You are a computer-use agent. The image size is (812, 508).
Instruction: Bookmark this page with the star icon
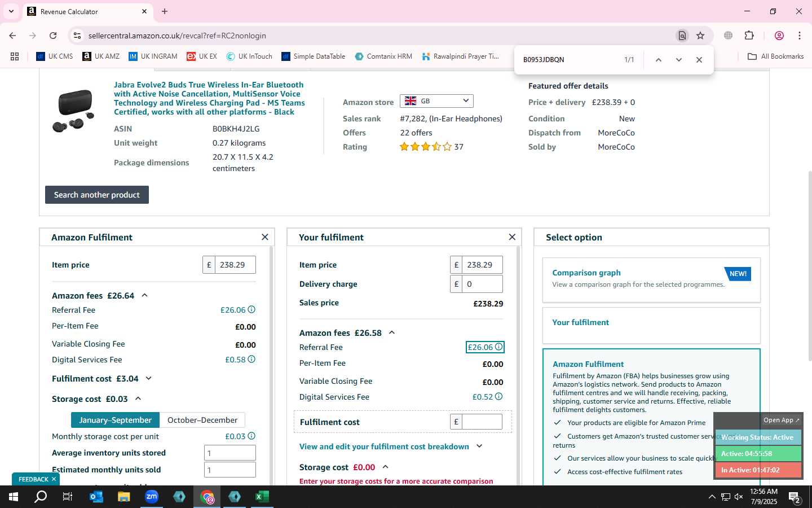point(700,36)
